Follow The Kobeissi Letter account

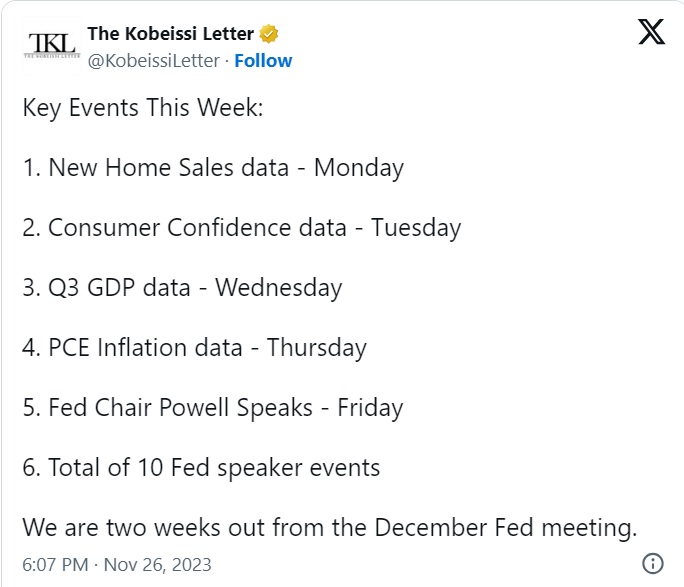pos(263,61)
